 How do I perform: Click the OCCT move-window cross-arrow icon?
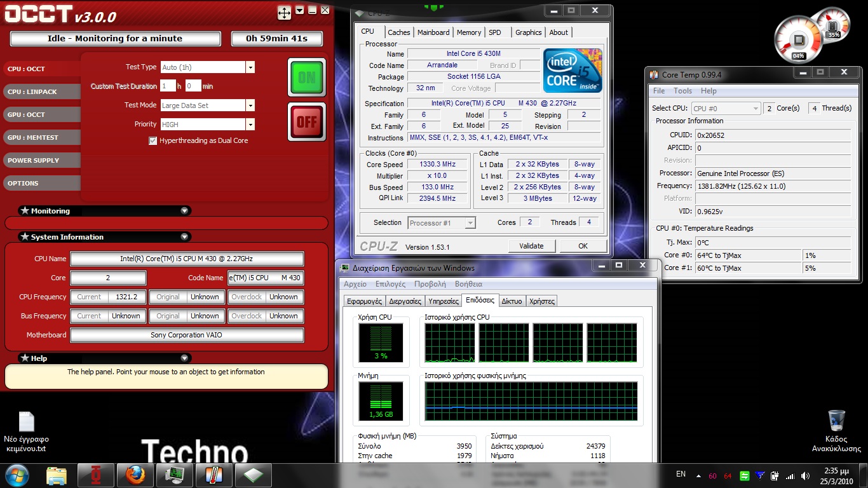(x=284, y=12)
